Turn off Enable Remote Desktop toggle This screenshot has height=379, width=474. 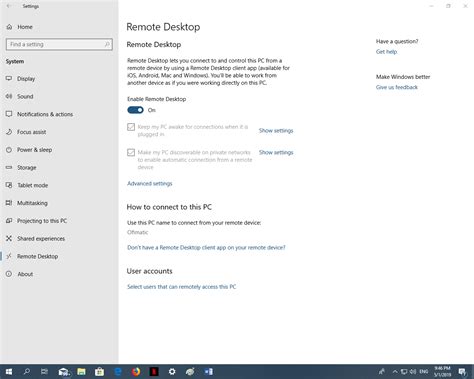click(135, 110)
